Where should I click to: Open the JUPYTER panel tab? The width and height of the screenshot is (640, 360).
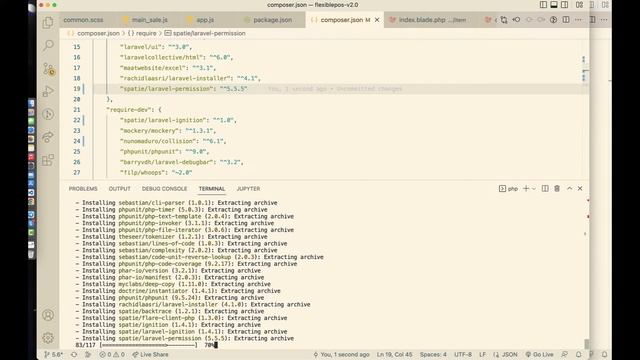click(248, 189)
